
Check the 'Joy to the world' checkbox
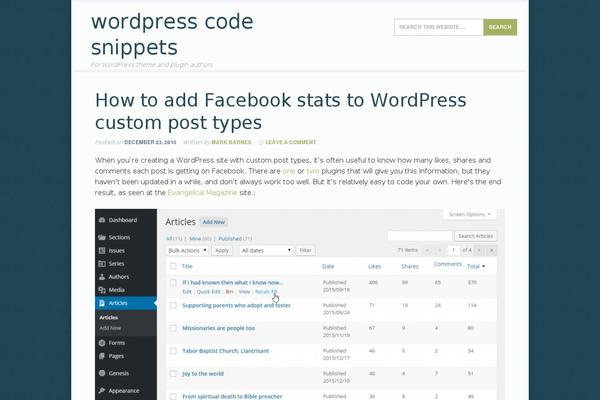(173, 374)
